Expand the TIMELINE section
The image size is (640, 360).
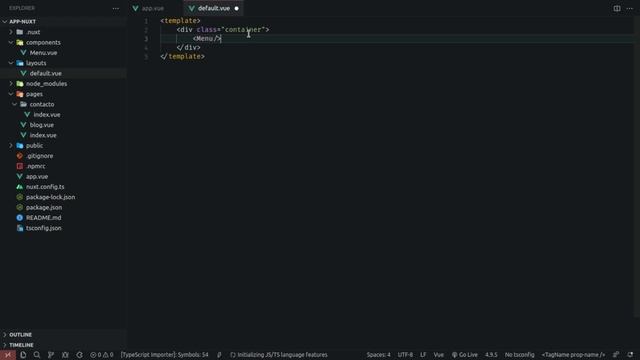coord(21,345)
